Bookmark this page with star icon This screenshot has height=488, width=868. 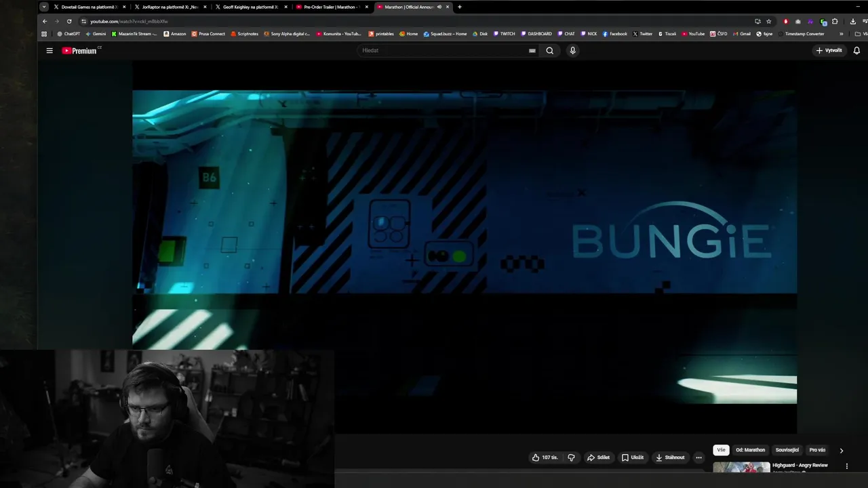(x=768, y=22)
